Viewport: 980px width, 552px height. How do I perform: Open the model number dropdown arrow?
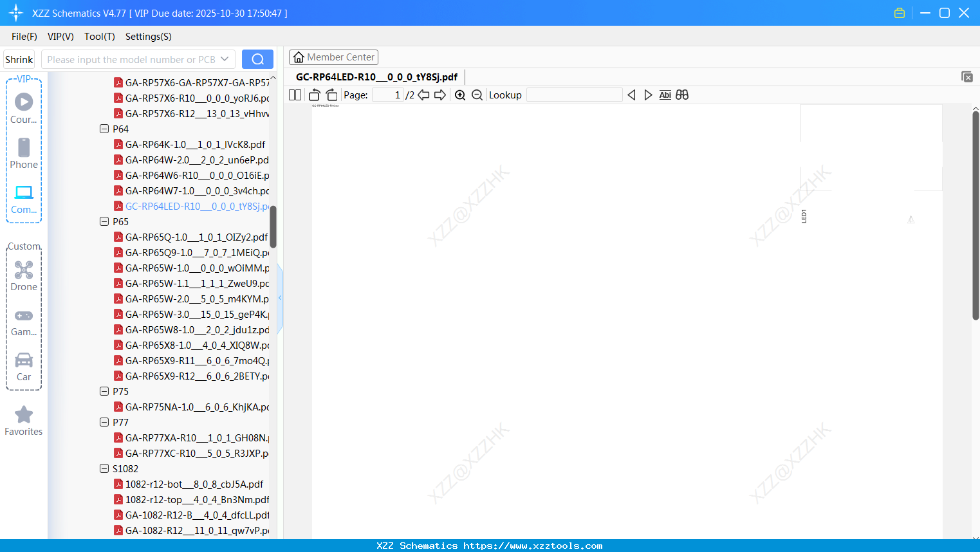(x=225, y=59)
